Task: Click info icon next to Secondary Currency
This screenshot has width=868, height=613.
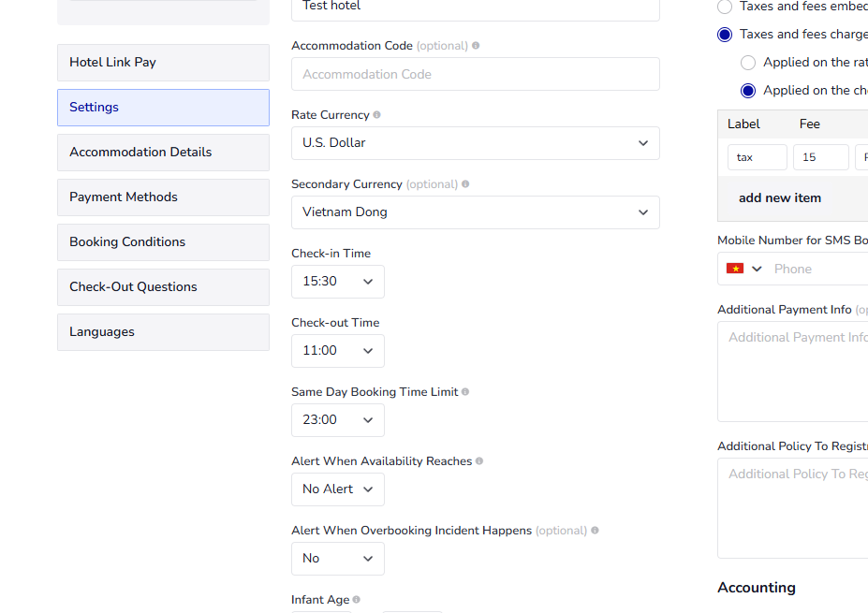Action: pyautogui.click(x=465, y=183)
